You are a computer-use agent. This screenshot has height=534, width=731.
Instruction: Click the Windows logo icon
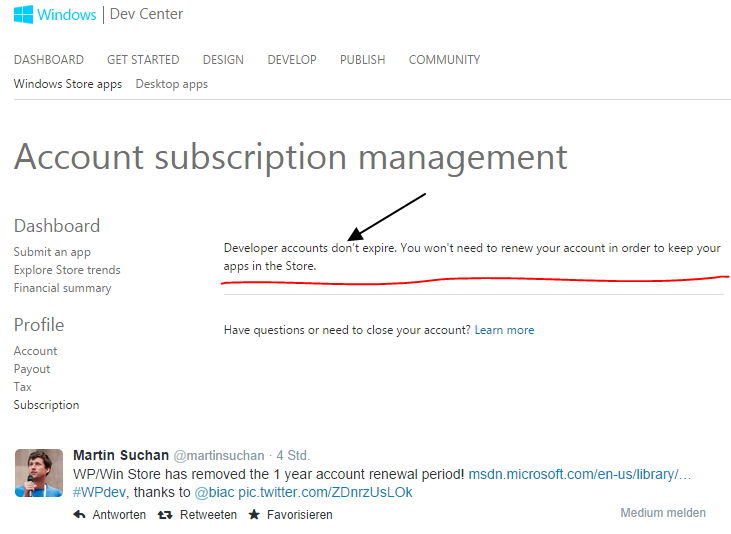tap(23, 14)
